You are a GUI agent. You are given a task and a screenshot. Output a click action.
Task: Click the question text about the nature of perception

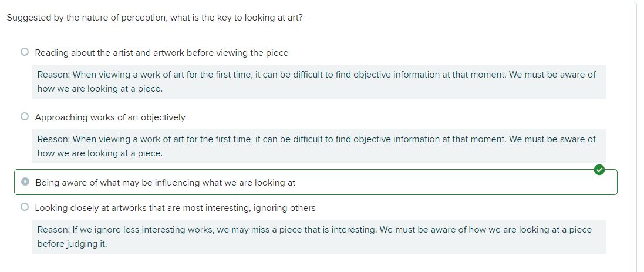(154, 18)
